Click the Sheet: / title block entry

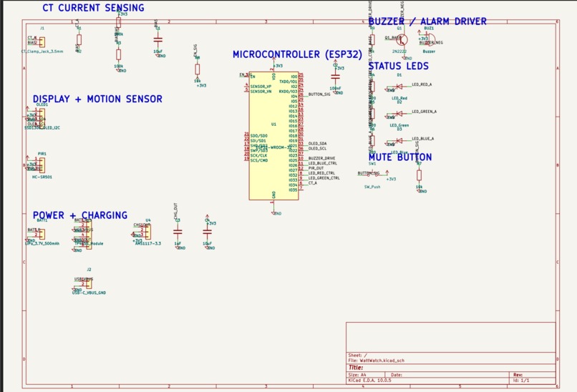(357, 356)
